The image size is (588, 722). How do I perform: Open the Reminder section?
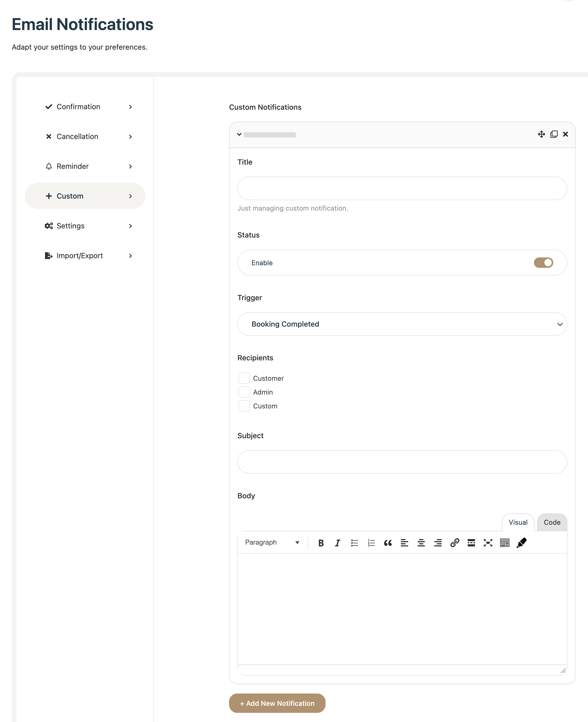tap(85, 166)
